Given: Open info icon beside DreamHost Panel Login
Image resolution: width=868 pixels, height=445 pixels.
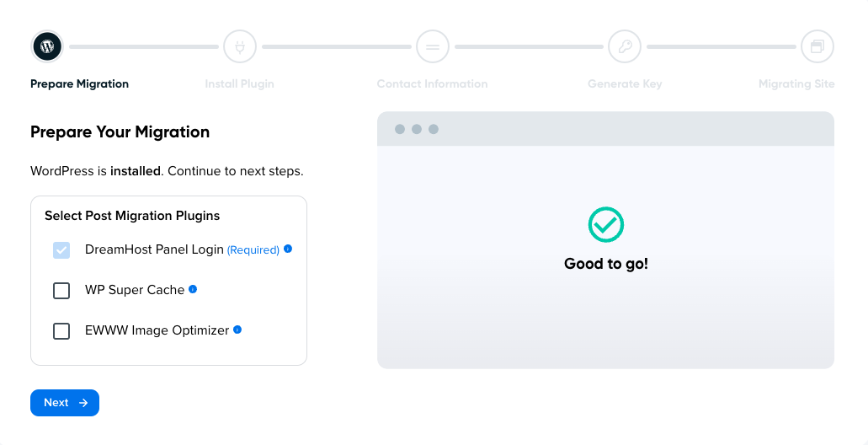Looking at the screenshot, I should (x=288, y=249).
